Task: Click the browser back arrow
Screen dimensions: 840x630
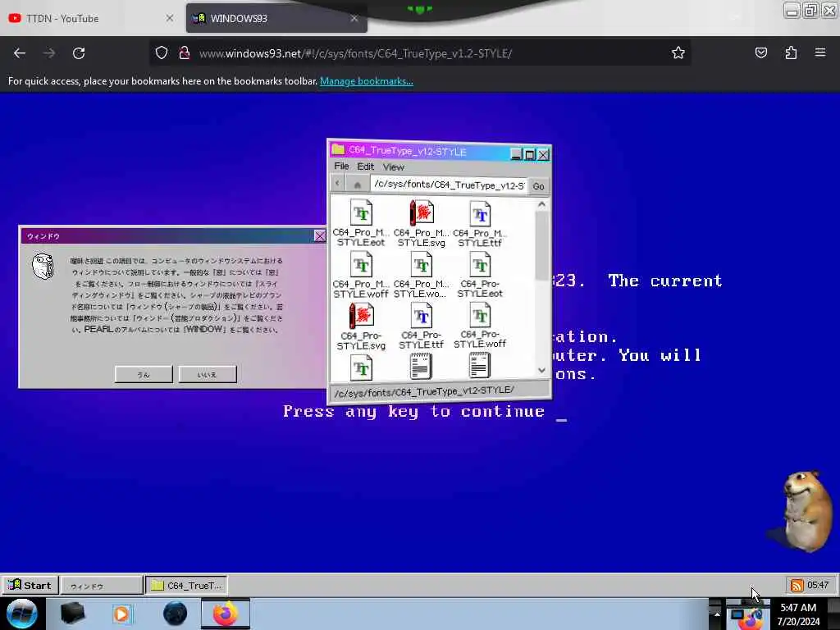Action: point(20,53)
